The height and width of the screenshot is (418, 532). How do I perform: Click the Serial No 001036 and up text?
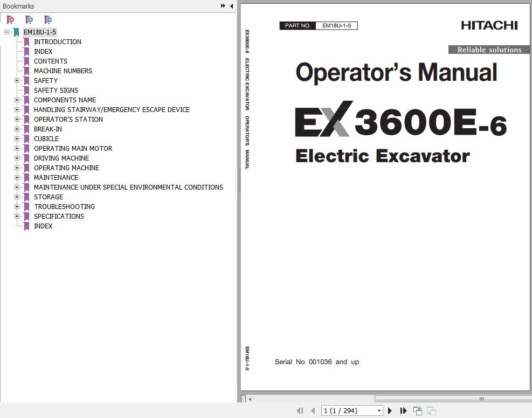tap(317, 362)
